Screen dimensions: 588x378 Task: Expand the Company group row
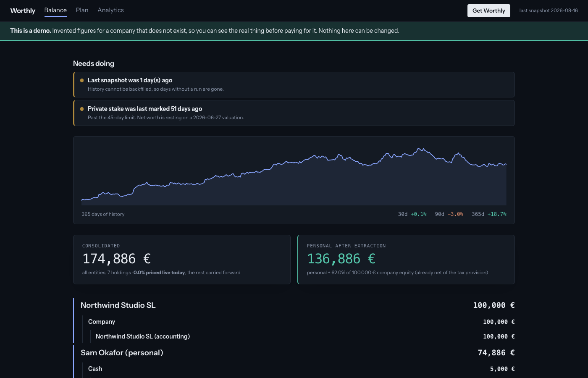coord(298,322)
